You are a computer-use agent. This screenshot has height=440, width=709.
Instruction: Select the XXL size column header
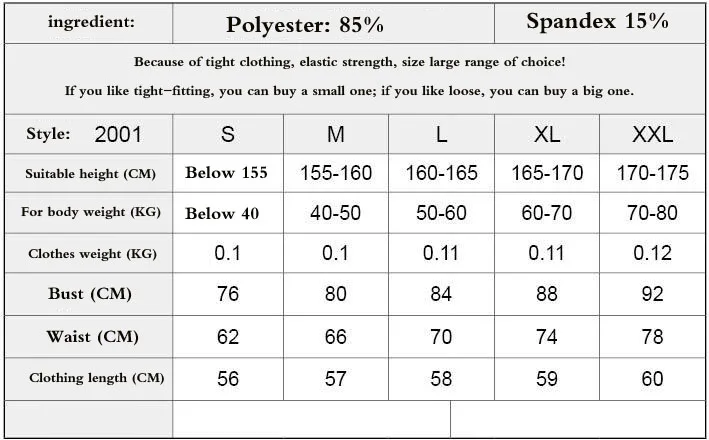point(652,134)
